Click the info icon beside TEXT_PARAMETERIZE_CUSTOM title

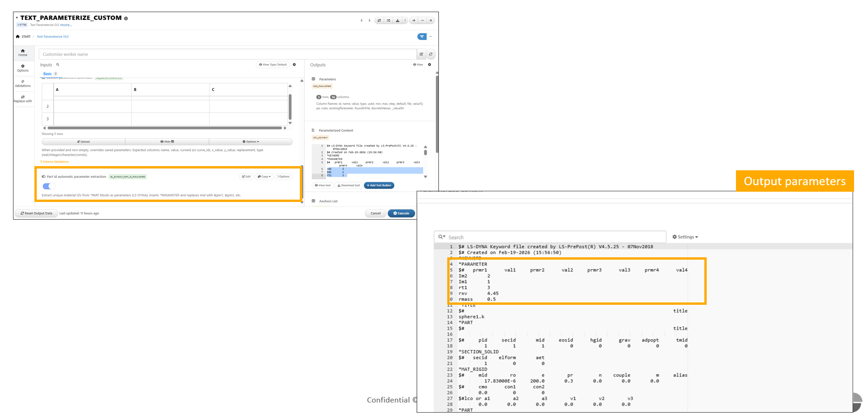(x=126, y=18)
